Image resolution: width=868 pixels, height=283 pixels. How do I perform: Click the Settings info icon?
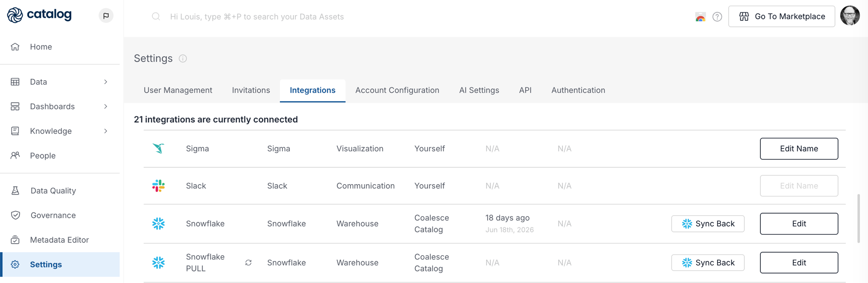point(183,59)
